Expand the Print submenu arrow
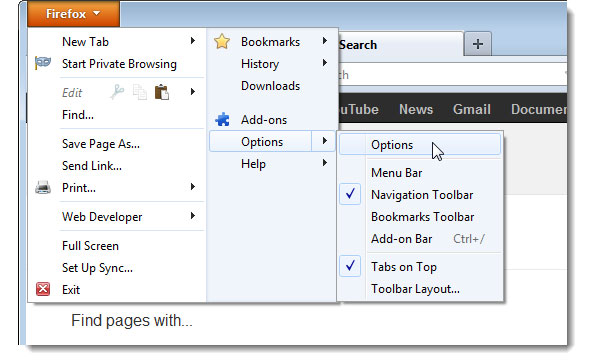This screenshot has width=600, height=360. (x=192, y=187)
